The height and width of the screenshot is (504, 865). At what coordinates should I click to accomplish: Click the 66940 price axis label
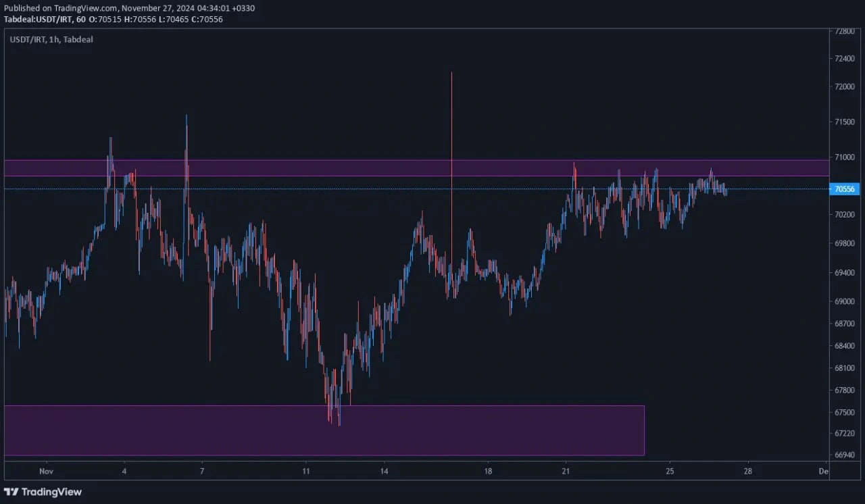click(x=845, y=455)
